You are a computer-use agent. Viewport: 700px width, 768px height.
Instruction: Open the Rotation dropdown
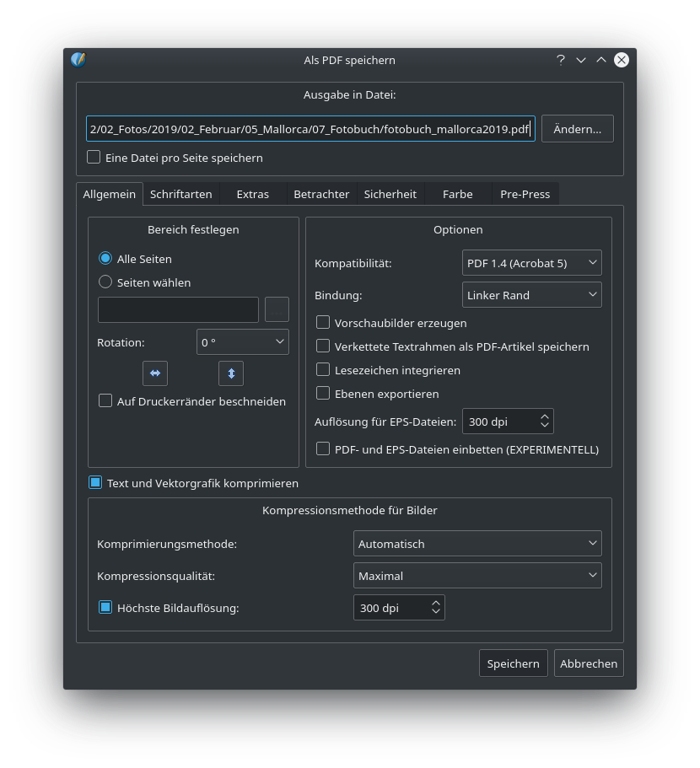click(243, 342)
